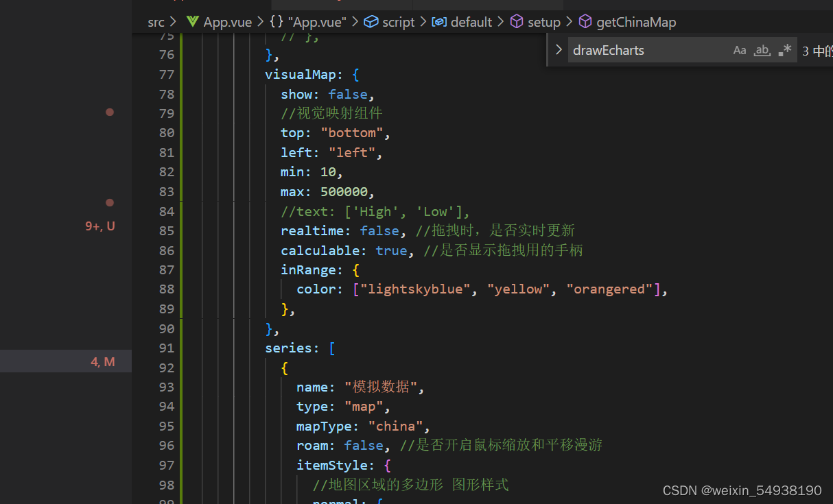Open the chevron after the setup breadcrumb

coord(569,21)
